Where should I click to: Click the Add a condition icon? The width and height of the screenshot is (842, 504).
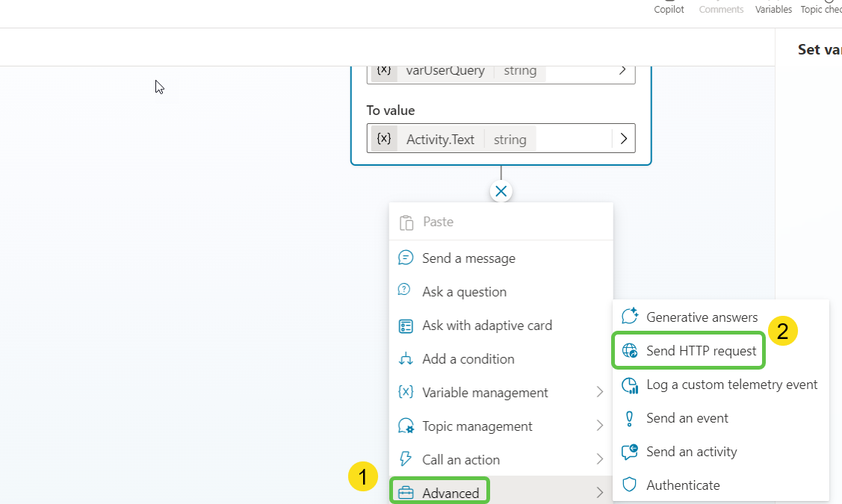[406, 358]
